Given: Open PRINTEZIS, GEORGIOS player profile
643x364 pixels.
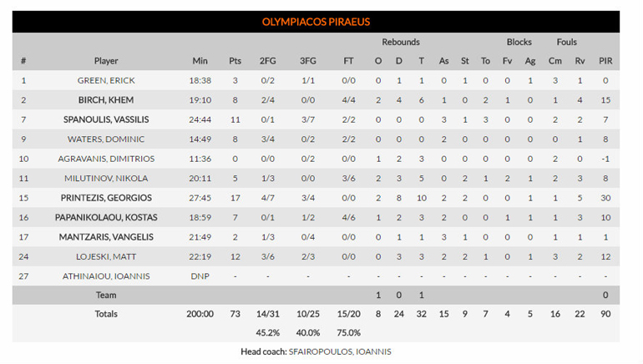Looking at the screenshot, I should tap(106, 198).
